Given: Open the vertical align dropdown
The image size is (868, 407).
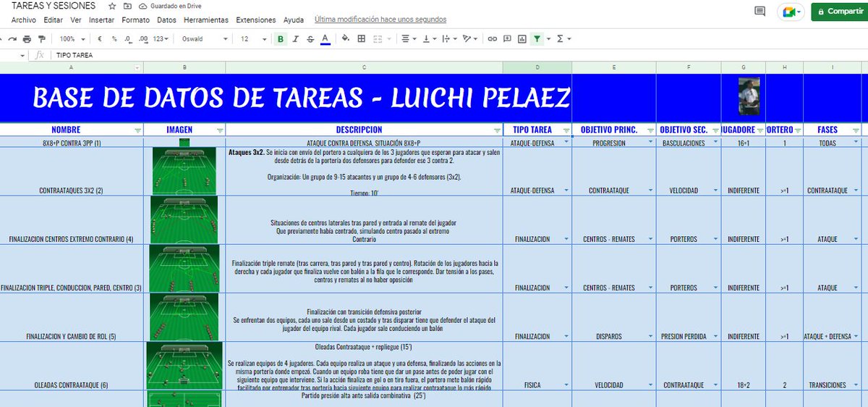Looking at the screenshot, I should coord(428,38).
